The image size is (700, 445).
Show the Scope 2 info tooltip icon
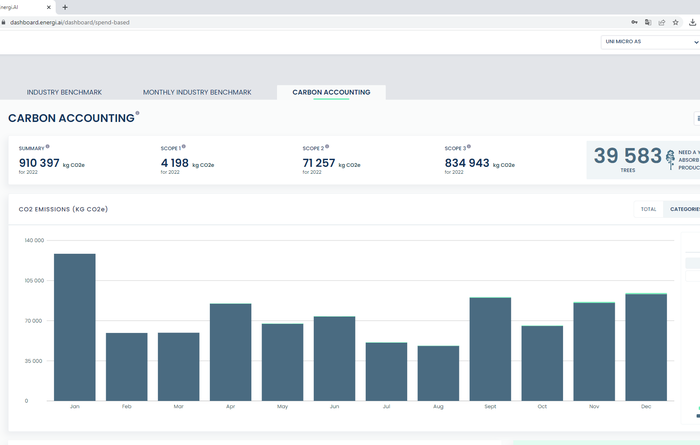[x=327, y=146]
